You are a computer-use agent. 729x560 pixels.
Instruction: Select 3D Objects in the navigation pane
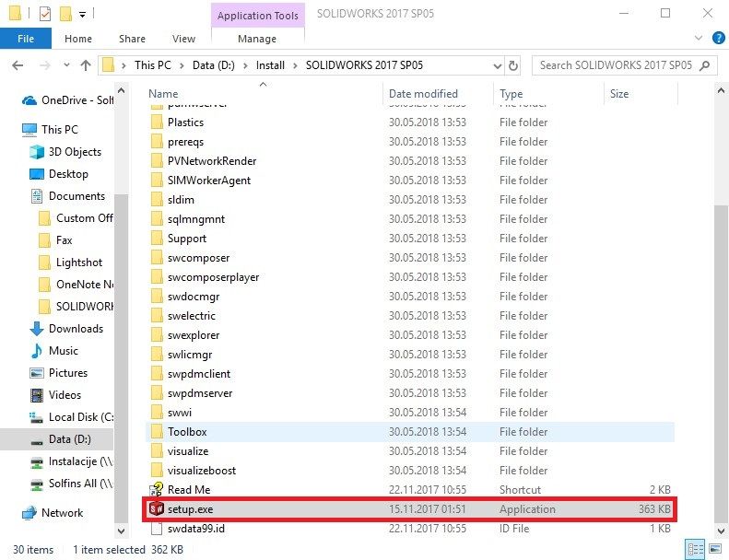[x=75, y=152]
